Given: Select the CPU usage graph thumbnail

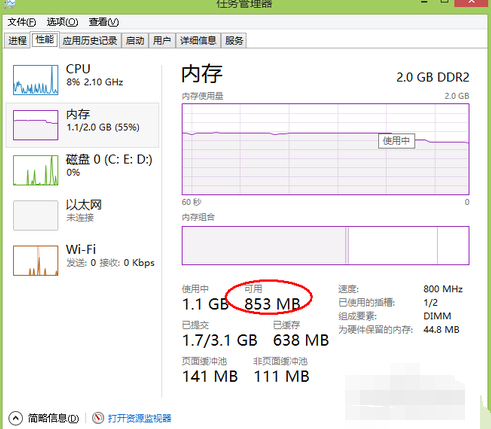Looking at the screenshot, I should point(36,80).
